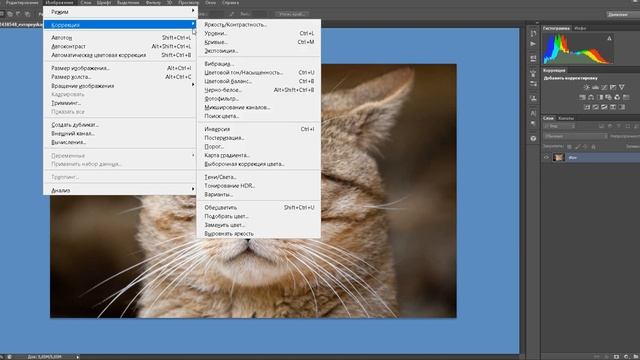Add an Exposure adjustment from Коррекция panel

click(613, 87)
